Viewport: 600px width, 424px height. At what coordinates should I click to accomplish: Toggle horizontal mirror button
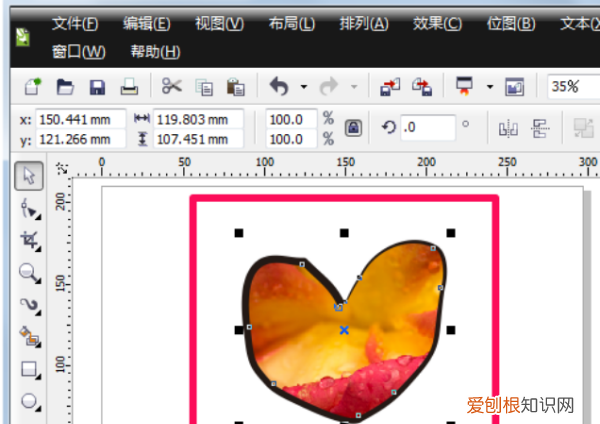click(x=507, y=128)
